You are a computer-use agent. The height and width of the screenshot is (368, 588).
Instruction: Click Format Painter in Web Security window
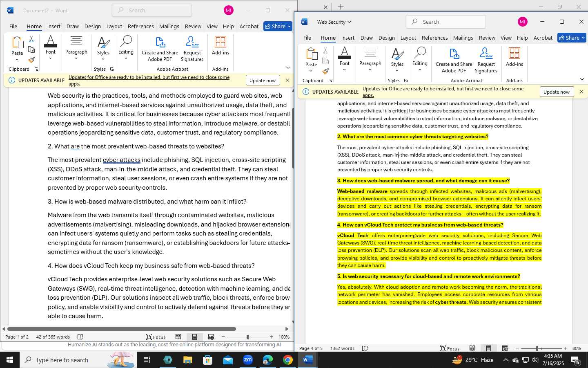[x=325, y=71]
